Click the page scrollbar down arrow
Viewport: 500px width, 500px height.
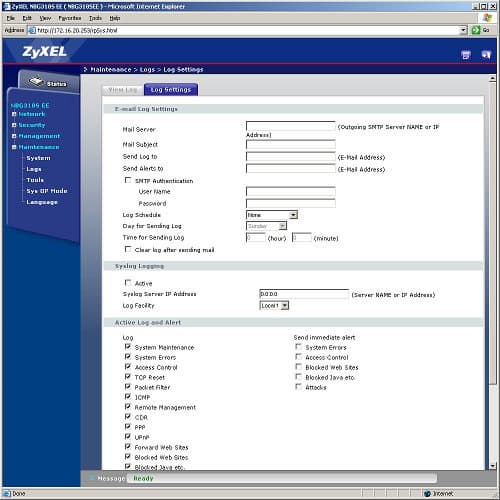pyautogui.click(x=492, y=466)
